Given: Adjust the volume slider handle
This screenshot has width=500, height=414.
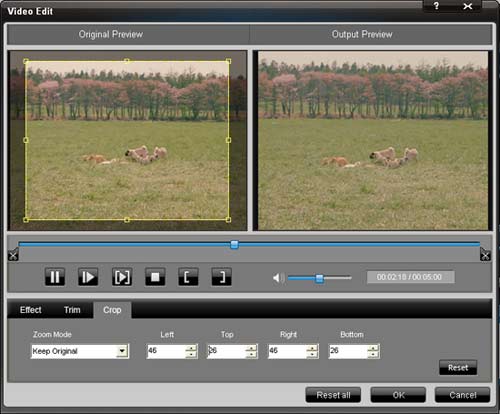Looking at the screenshot, I should (319, 278).
